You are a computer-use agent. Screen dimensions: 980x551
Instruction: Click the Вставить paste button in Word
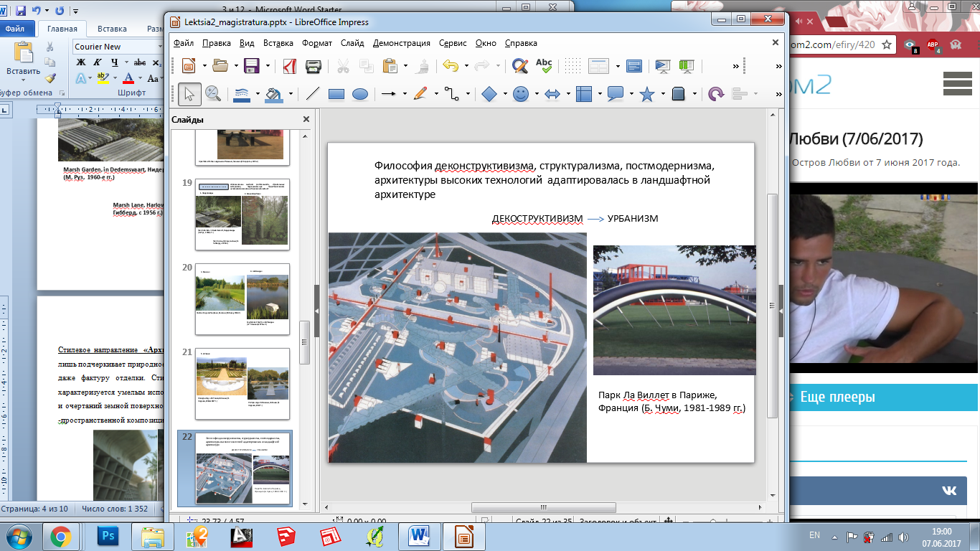[24, 60]
